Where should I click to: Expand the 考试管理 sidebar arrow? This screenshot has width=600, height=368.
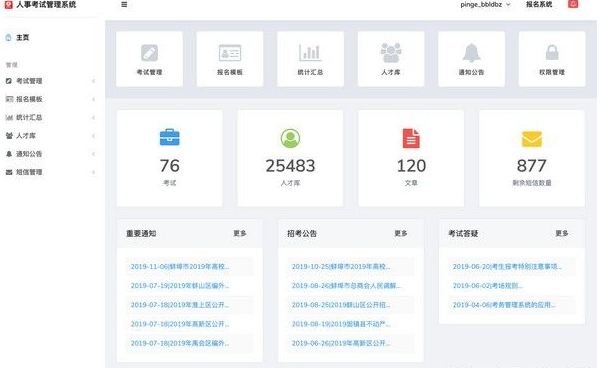93,81
